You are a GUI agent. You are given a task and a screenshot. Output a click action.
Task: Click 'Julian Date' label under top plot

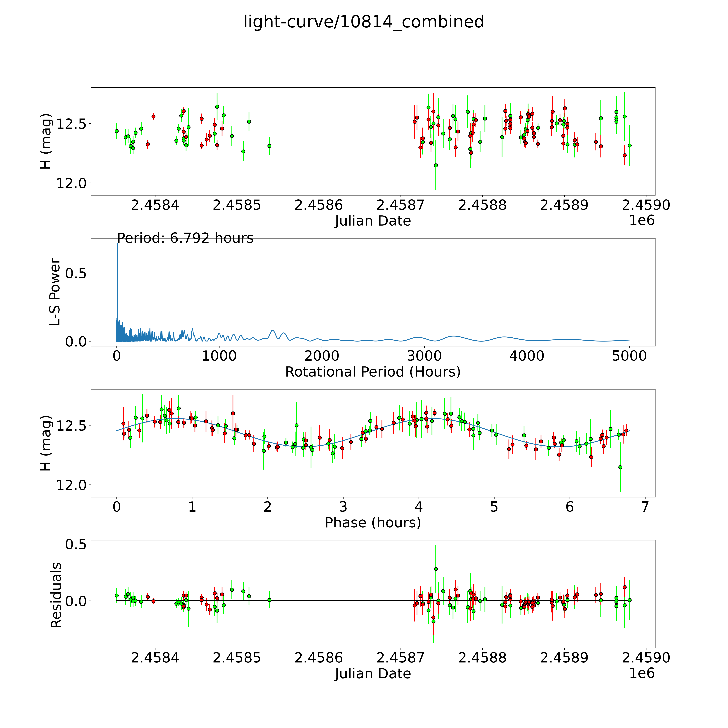pos(373,221)
